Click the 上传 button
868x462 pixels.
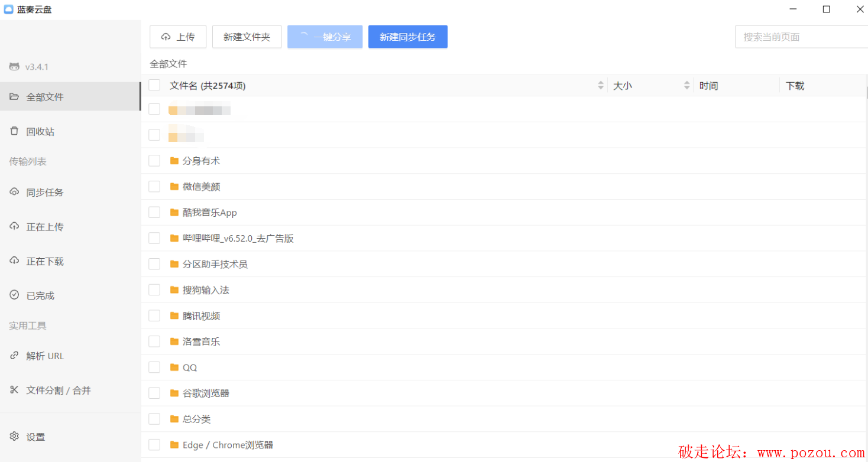click(178, 37)
